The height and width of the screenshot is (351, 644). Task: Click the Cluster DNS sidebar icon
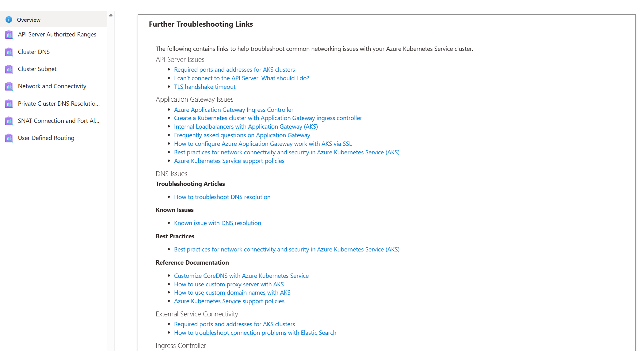click(9, 51)
